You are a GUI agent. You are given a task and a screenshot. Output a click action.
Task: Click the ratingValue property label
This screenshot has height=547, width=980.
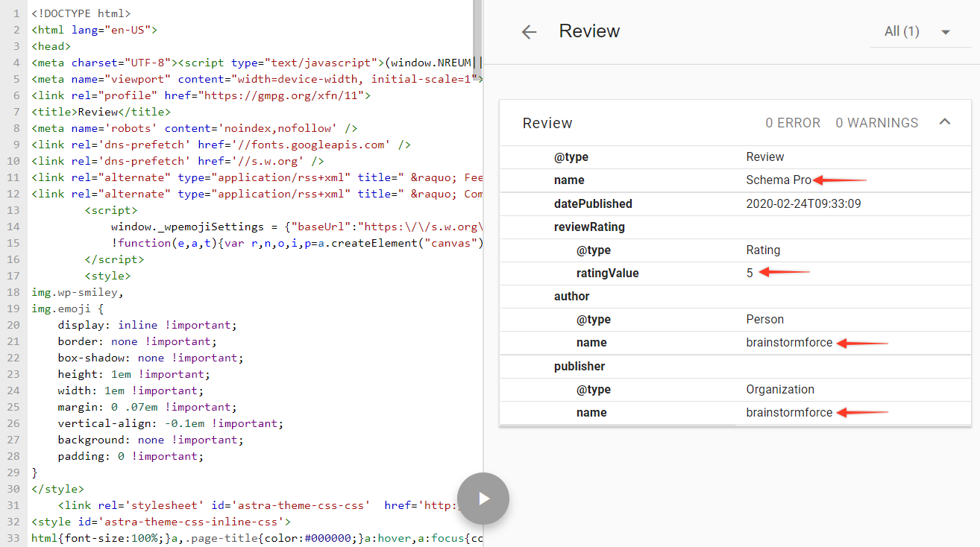[608, 273]
